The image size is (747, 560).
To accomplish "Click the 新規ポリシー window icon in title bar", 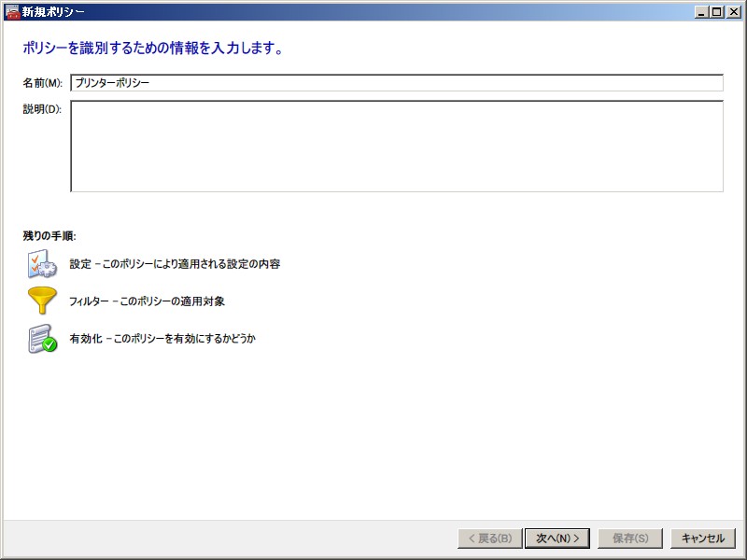I will click(x=12, y=11).
